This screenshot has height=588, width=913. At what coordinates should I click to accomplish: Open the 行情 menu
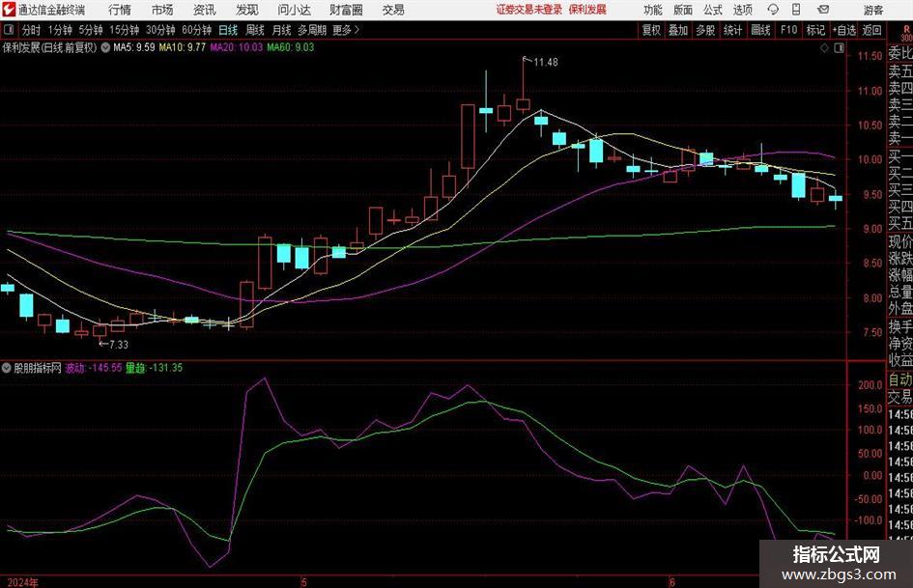pyautogui.click(x=120, y=10)
